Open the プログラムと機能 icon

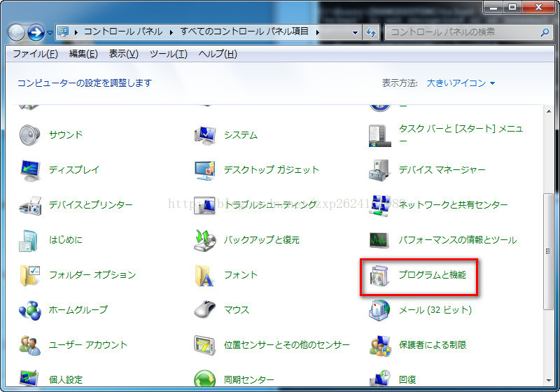(x=379, y=275)
